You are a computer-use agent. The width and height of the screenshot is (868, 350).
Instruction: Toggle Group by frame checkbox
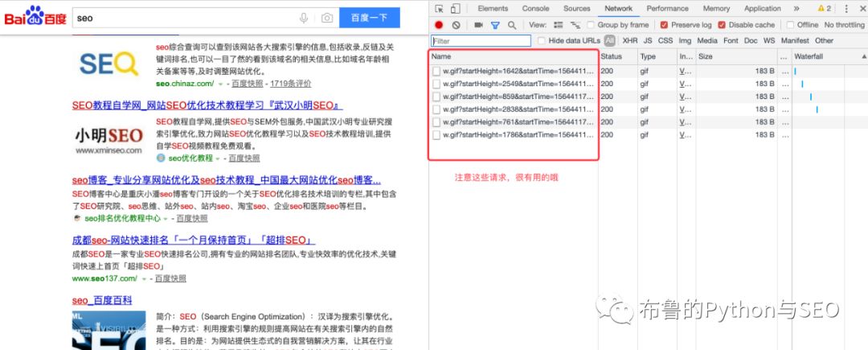coord(591,25)
